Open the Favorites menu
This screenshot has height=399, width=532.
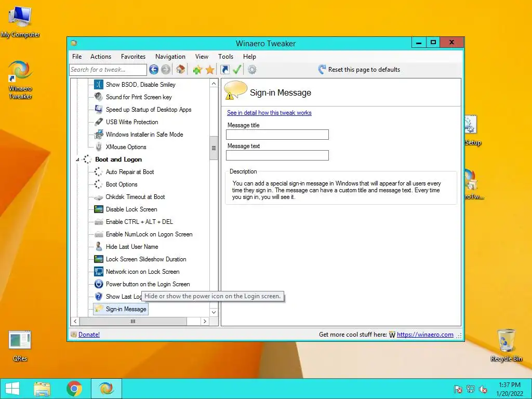pyautogui.click(x=133, y=57)
